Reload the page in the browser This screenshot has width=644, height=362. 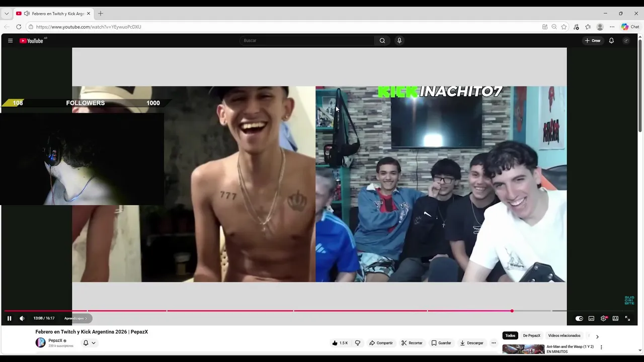[19, 27]
